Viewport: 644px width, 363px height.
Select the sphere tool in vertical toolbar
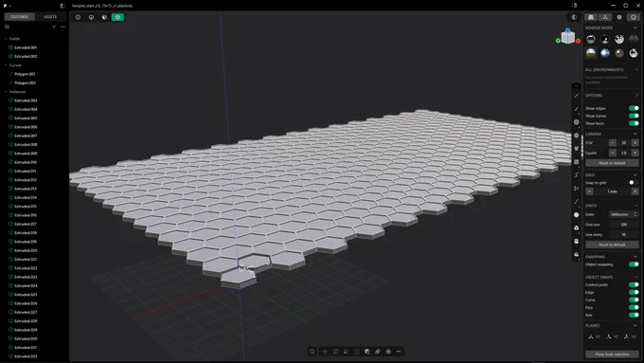click(x=576, y=214)
